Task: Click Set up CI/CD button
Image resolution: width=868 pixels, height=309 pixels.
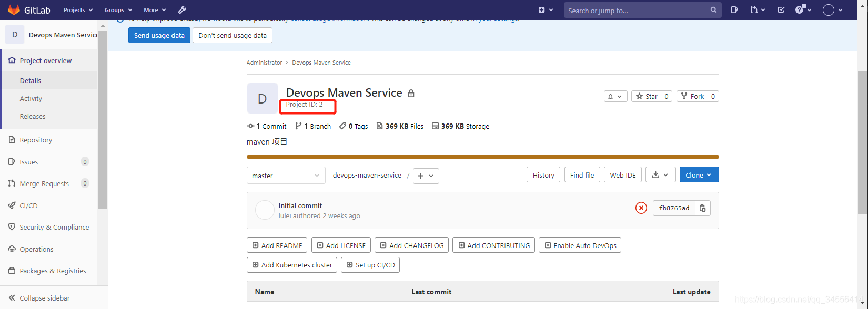Action: 370,265
